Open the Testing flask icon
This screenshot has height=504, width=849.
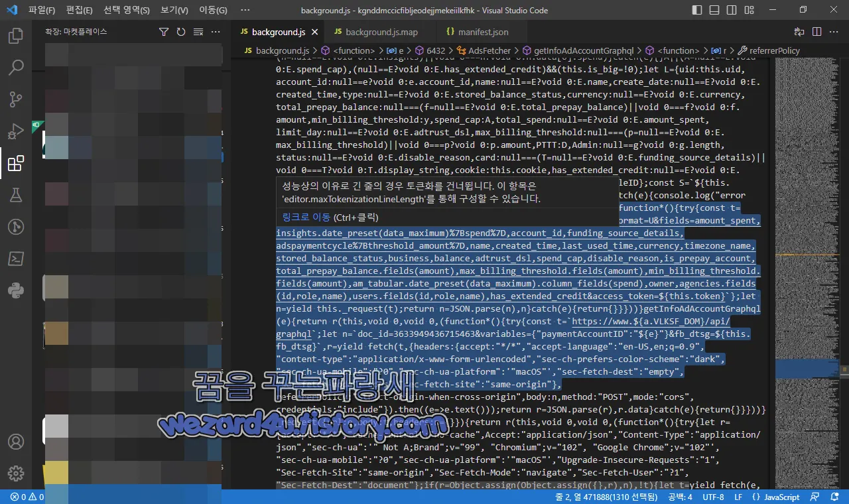[16, 195]
